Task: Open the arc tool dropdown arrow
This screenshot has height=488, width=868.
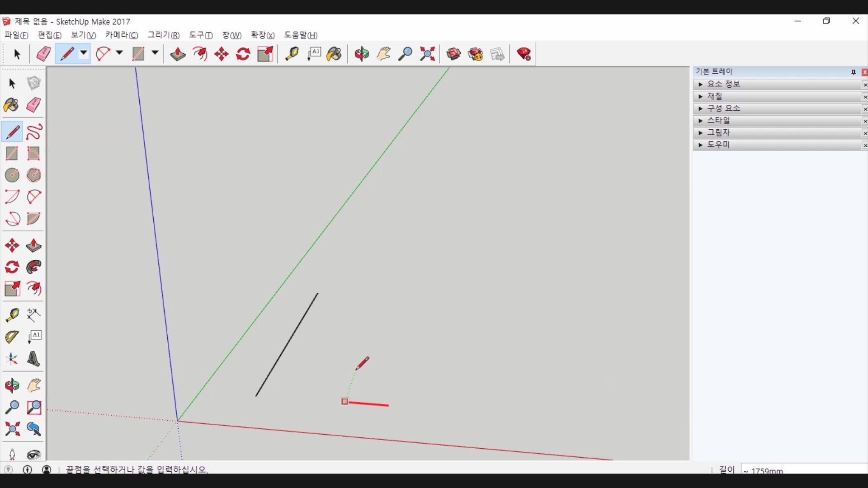Action: pyautogui.click(x=119, y=53)
